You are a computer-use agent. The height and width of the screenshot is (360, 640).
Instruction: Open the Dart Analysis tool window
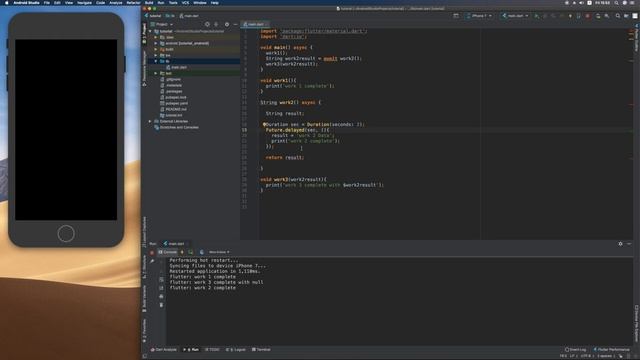164,350
